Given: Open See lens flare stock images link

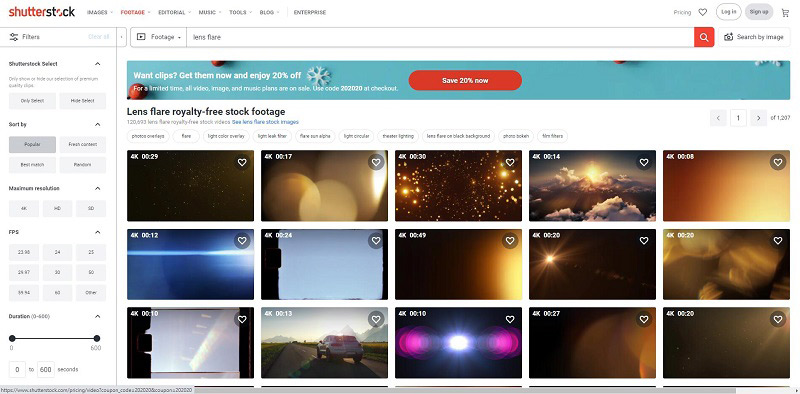Looking at the screenshot, I should pos(265,122).
